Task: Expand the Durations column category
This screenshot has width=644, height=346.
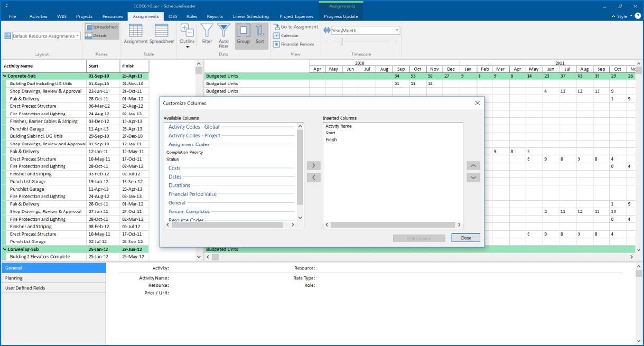Action: coord(179,185)
